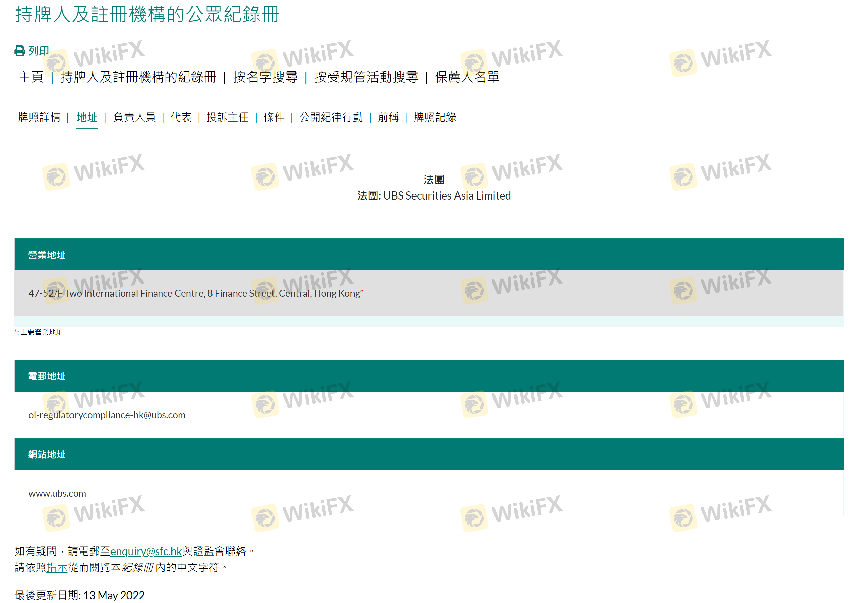This screenshot has width=868, height=603.
Task: Open the 主頁 home link
Action: pyautogui.click(x=31, y=77)
